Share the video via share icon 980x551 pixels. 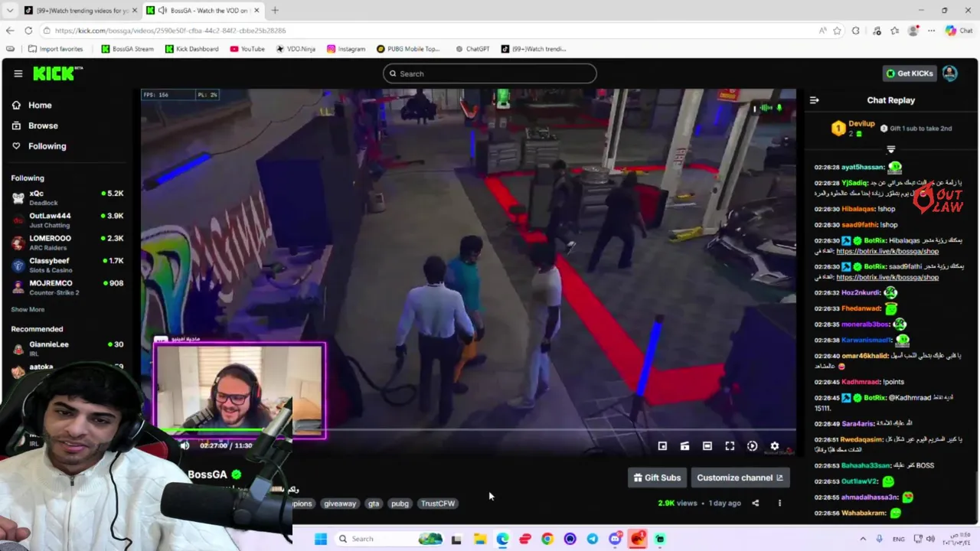(x=755, y=503)
